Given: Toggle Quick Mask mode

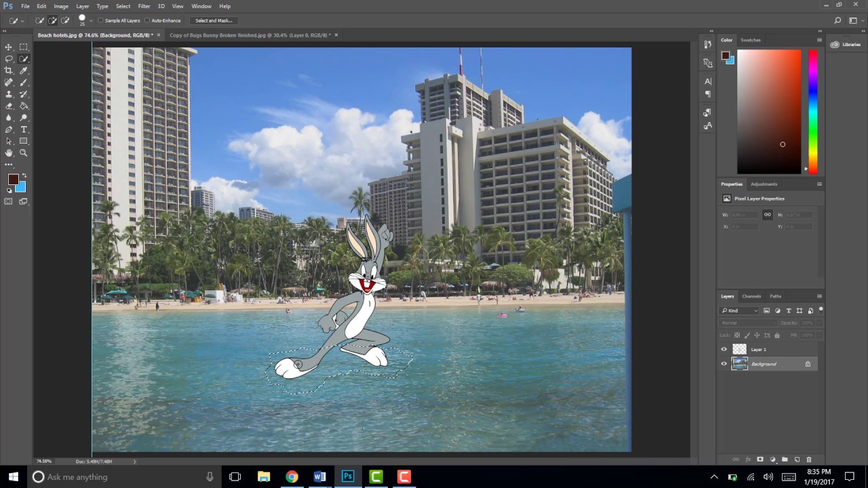Looking at the screenshot, I should (x=9, y=201).
